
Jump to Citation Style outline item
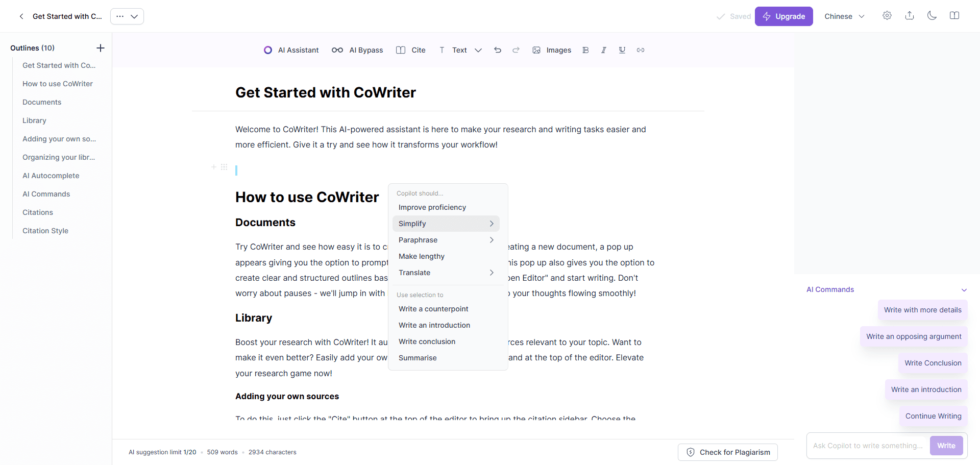click(45, 231)
